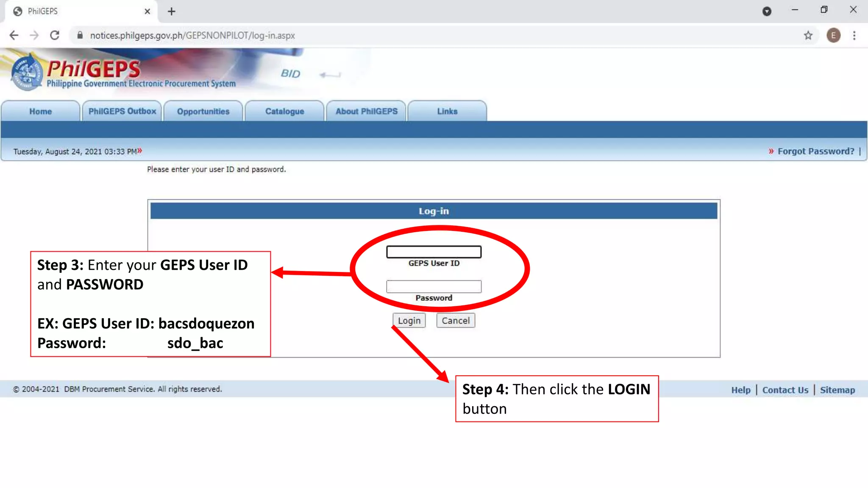868x488 pixels.
Task: Switch to the Opportunities tab
Action: pos(203,111)
